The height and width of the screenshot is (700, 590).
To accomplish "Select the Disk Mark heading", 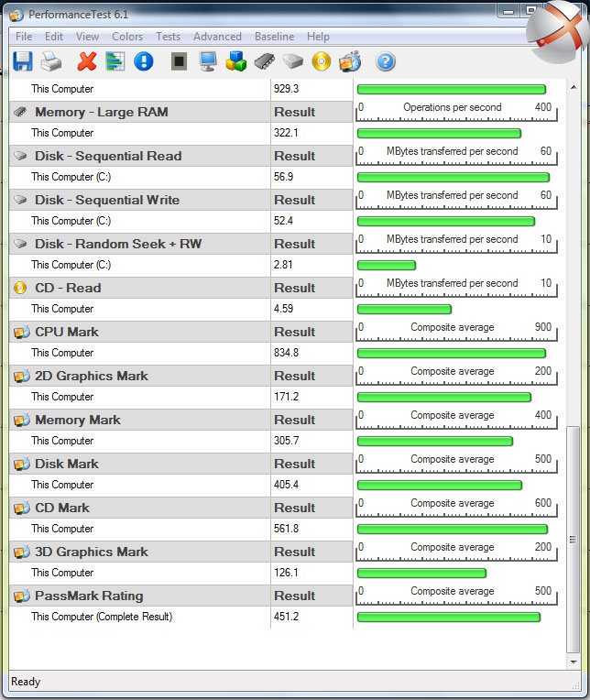I will click(x=67, y=464).
